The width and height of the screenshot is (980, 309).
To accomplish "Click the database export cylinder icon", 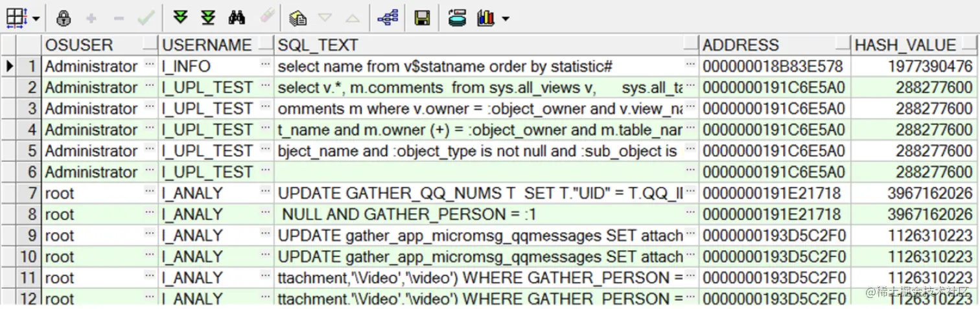I will 458,18.
